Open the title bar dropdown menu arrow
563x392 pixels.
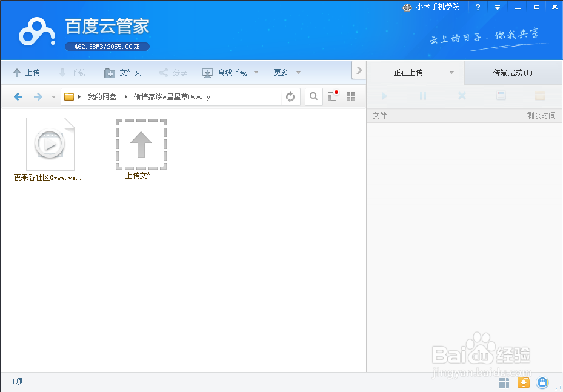tap(498, 7)
